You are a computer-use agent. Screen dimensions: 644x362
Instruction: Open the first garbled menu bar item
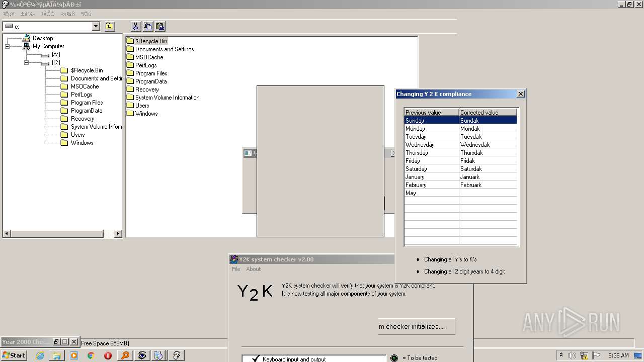9,14
